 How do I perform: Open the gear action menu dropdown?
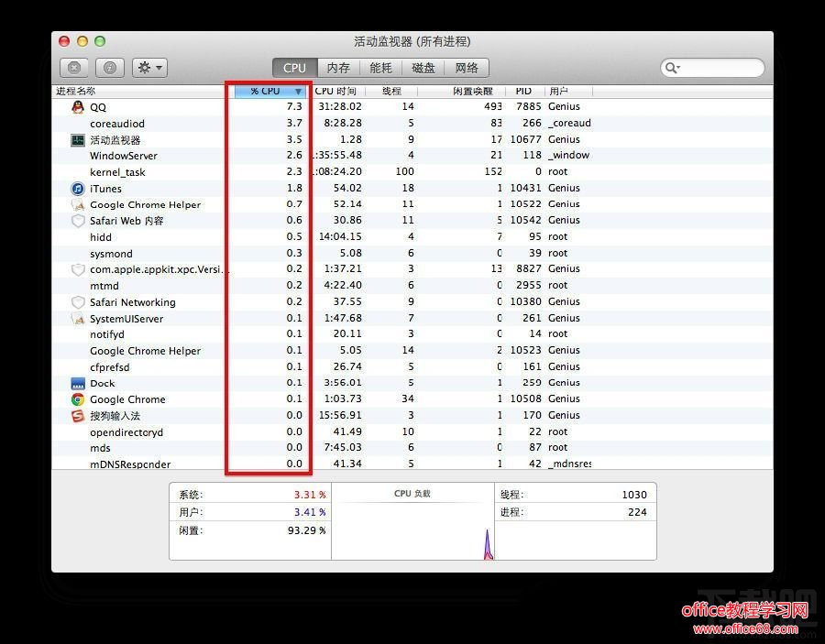tap(150, 67)
